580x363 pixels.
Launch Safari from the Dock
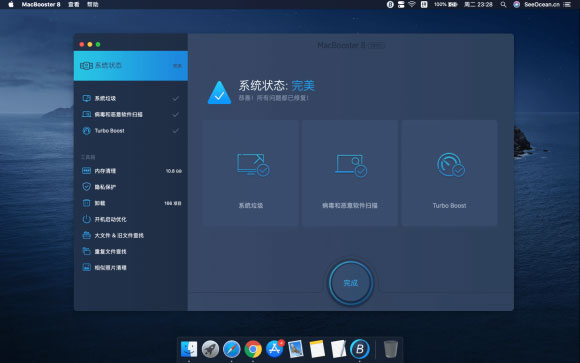coord(232,349)
